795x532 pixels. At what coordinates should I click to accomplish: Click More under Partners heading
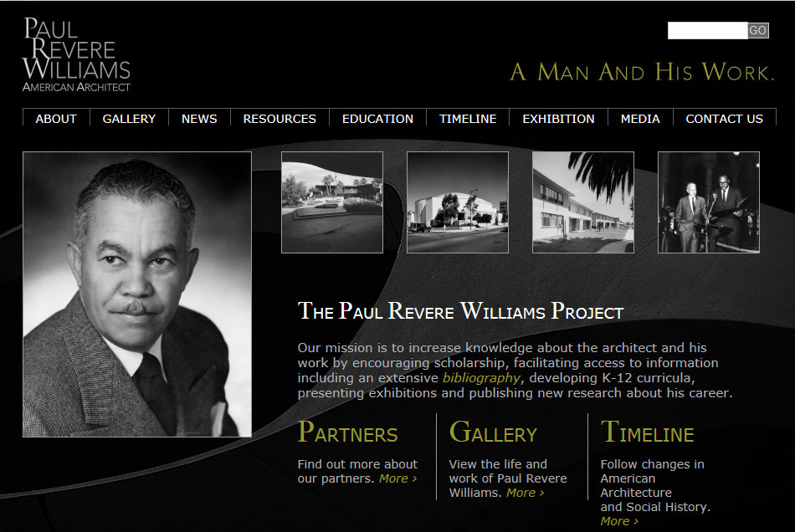click(398, 478)
